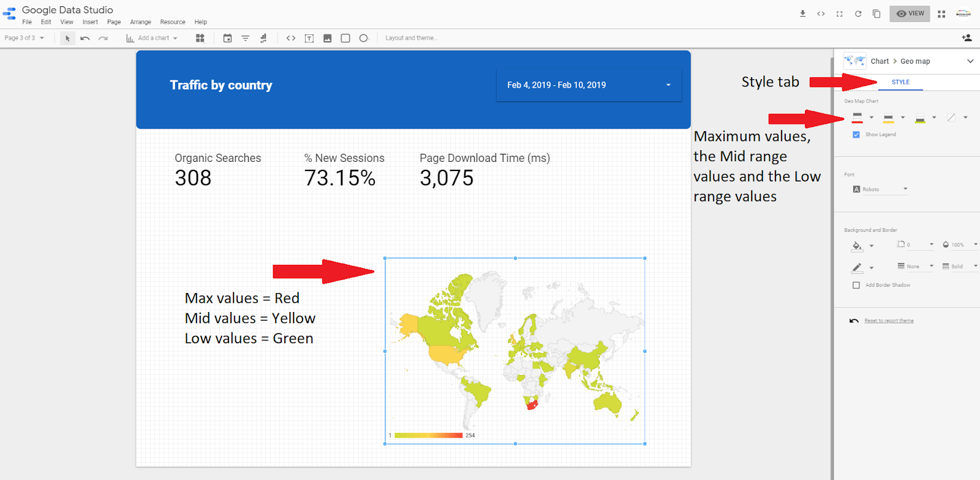Open the File menu

click(x=27, y=22)
